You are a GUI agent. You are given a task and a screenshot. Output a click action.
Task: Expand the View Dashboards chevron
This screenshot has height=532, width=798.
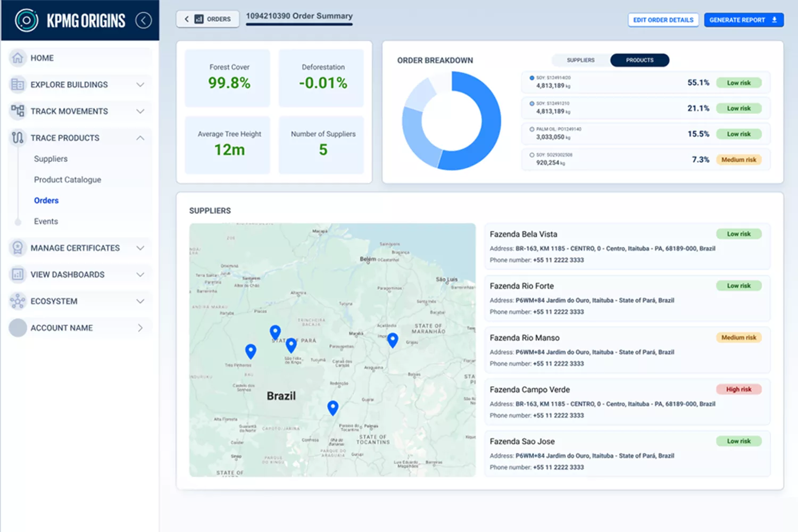(x=140, y=275)
